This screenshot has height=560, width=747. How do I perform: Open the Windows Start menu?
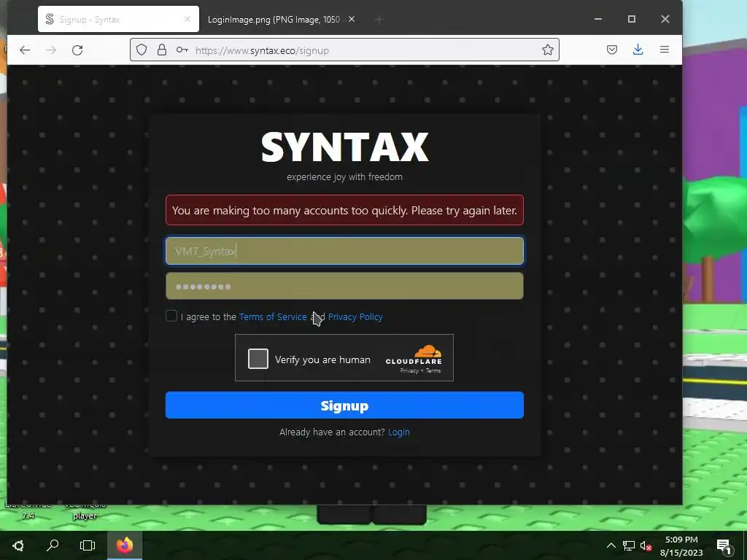click(x=18, y=545)
